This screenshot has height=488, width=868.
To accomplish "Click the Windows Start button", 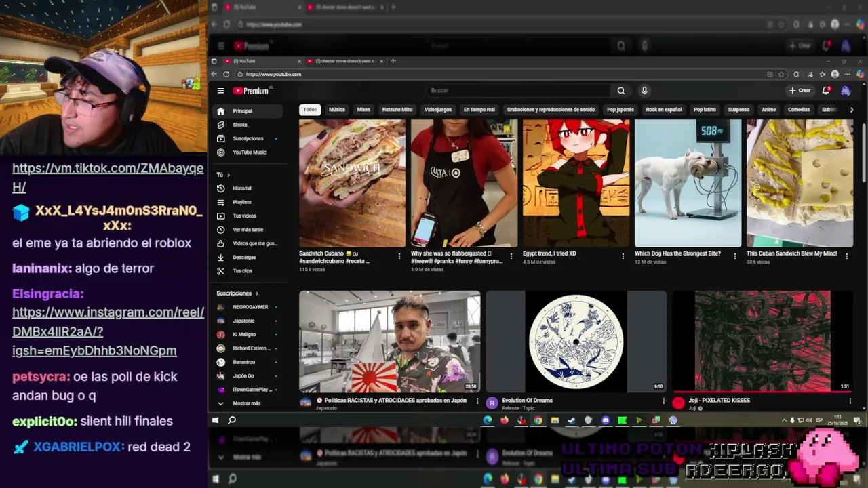I will tap(215, 420).
